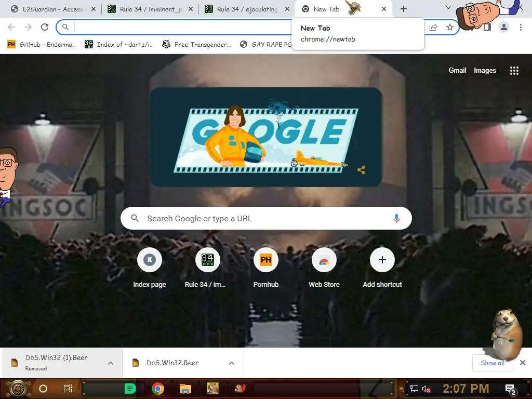Open the Sandboxie box app on taskbar
Viewport: 532px width, 399px height.
tap(212, 389)
